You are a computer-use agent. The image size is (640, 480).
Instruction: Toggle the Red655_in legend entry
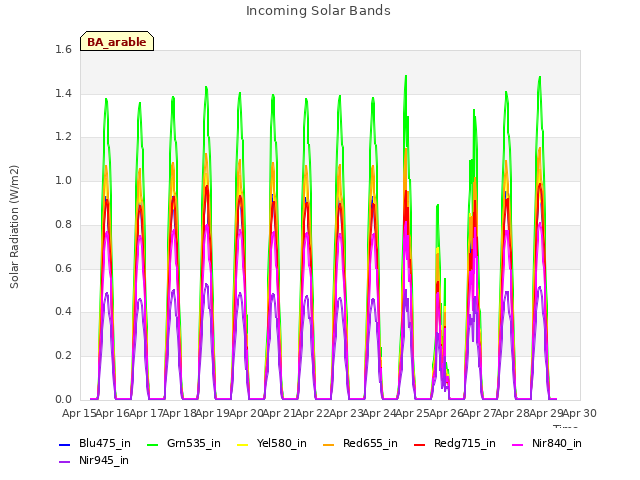pos(360,443)
